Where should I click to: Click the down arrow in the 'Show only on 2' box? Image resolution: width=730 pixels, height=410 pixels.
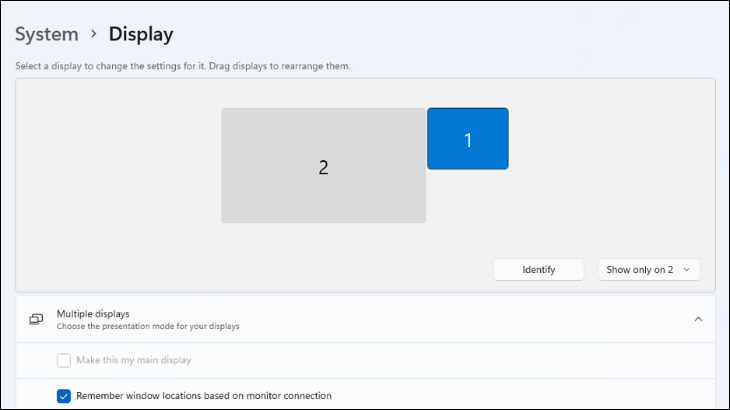(686, 270)
